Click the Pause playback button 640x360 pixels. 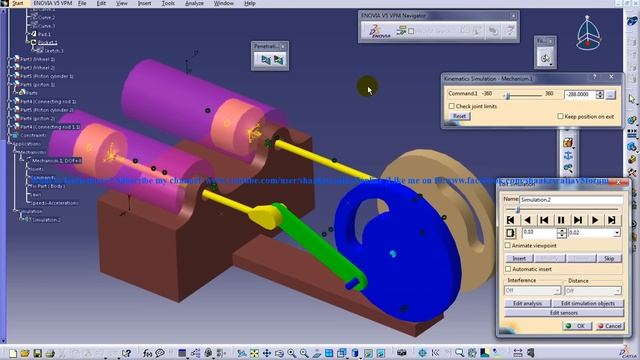tap(561, 220)
